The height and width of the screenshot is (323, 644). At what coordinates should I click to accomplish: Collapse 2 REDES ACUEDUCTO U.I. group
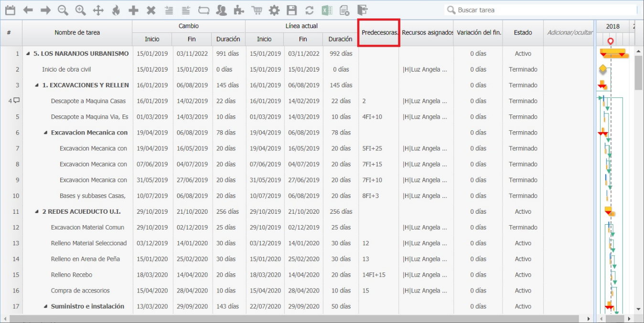tap(37, 211)
